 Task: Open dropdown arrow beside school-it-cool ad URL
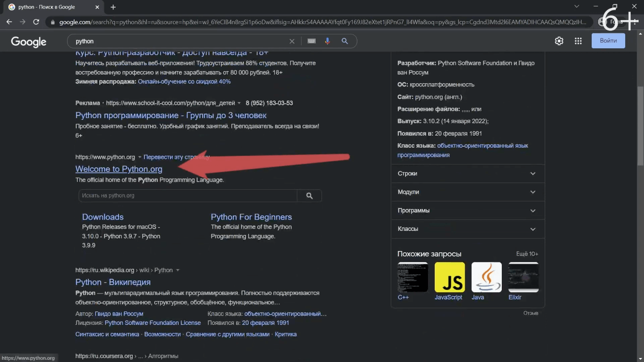click(239, 103)
